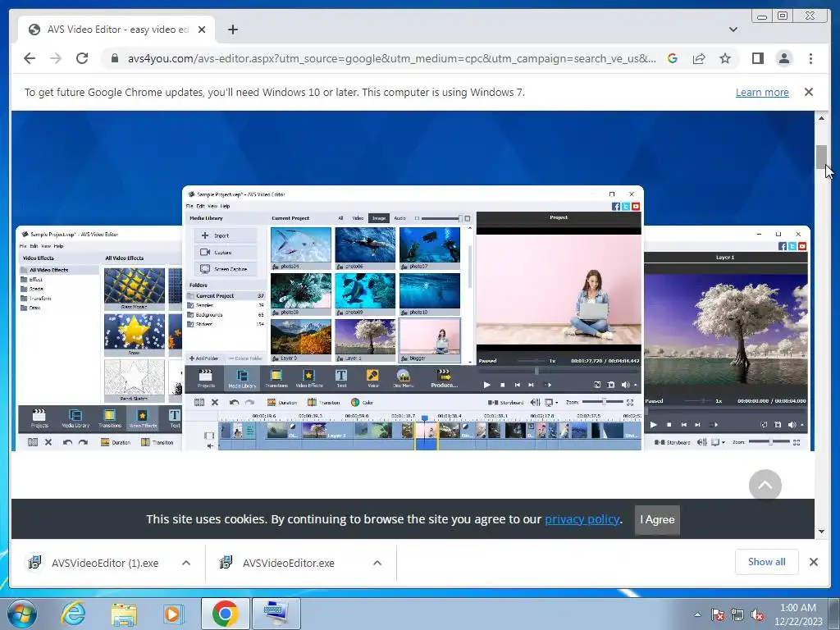Select All Video Effects folder in left image
Viewport: 840px width, 630px height.
(x=48, y=270)
